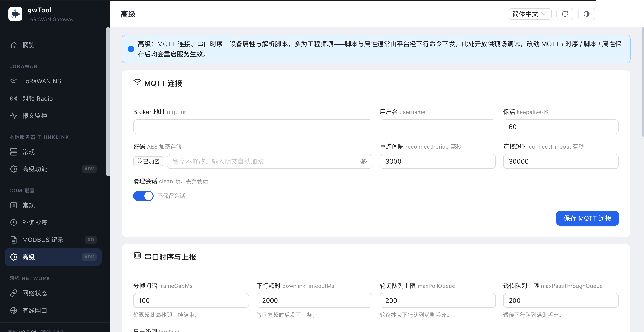The height and width of the screenshot is (332, 644).
Task: Click the 不保留会话 label text
Action: point(171,196)
